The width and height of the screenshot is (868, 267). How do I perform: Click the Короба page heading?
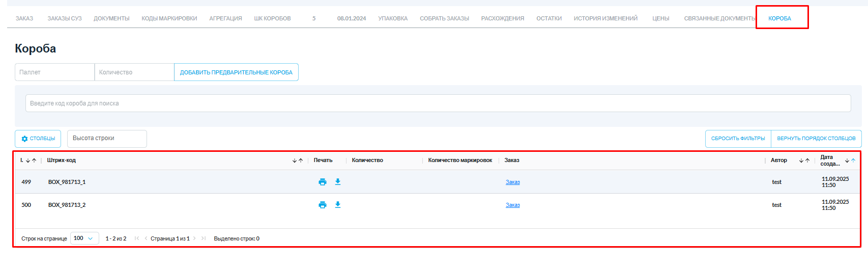(x=36, y=48)
